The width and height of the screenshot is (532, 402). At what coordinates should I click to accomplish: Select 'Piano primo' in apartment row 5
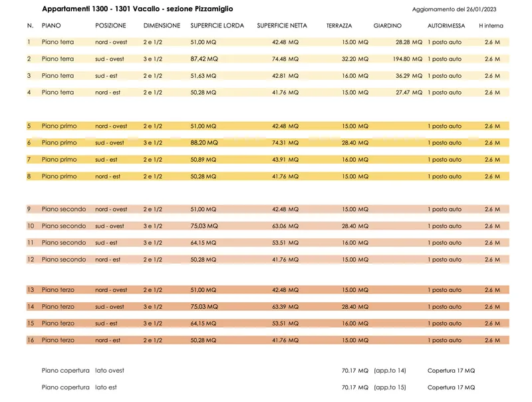click(59, 126)
